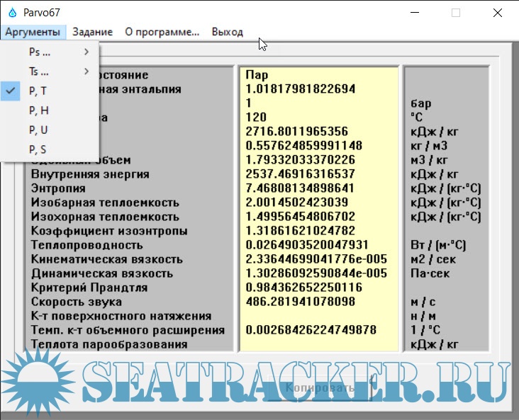This screenshot has width=519, height=420.
Task: Choose the P, H argument option
Action: tap(38, 110)
